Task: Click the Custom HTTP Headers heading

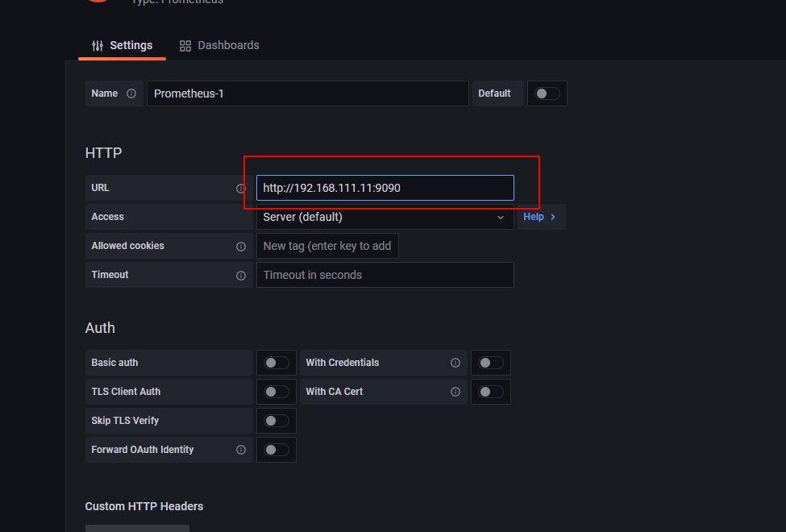Action: tap(144, 506)
